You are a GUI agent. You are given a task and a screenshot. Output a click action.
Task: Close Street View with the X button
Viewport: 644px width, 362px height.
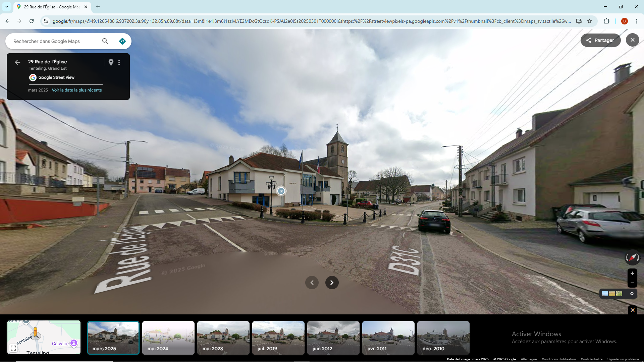(632, 40)
